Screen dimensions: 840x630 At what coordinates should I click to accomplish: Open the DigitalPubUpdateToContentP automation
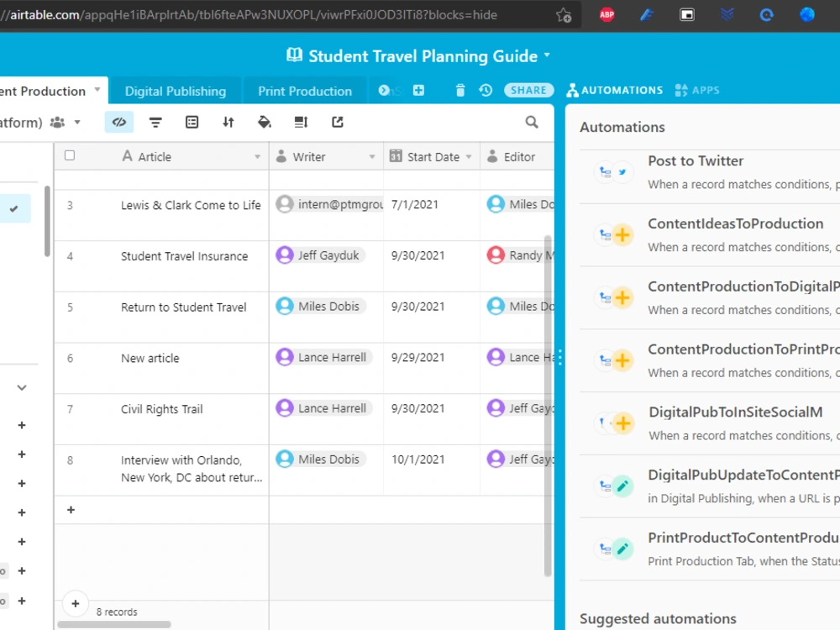click(x=710, y=486)
